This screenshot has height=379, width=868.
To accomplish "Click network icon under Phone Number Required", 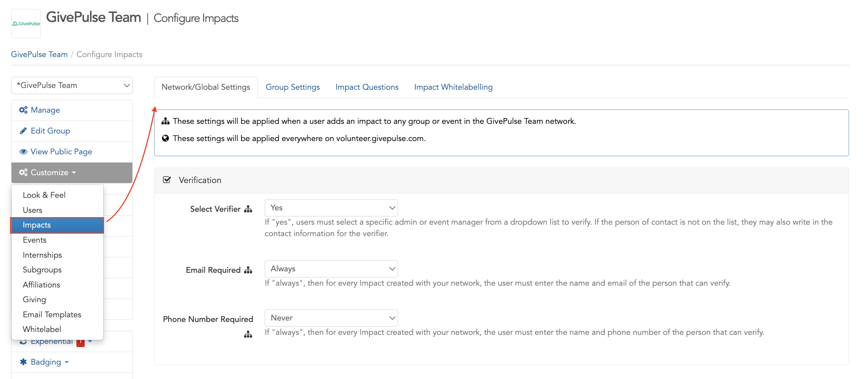I will [x=248, y=334].
